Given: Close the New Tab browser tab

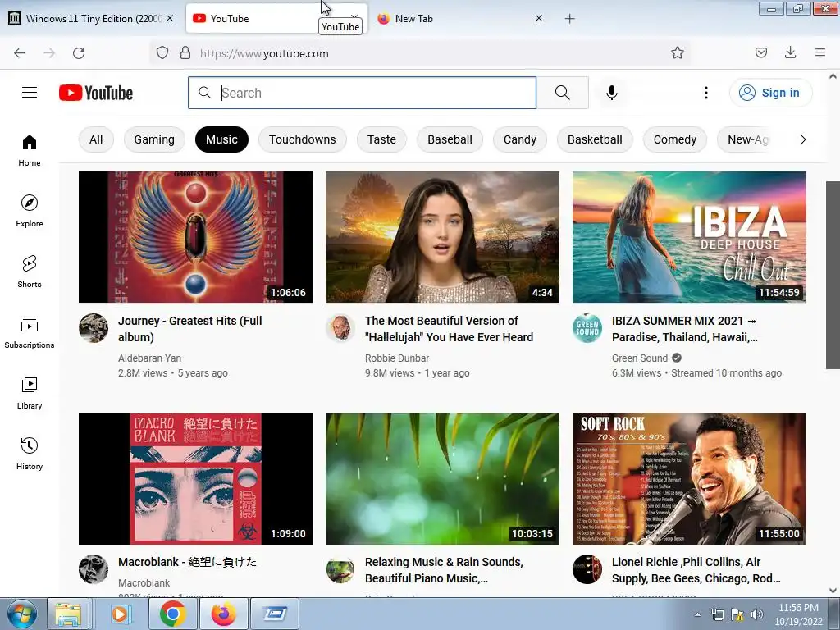Looking at the screenshot, I should coord(539,18).
